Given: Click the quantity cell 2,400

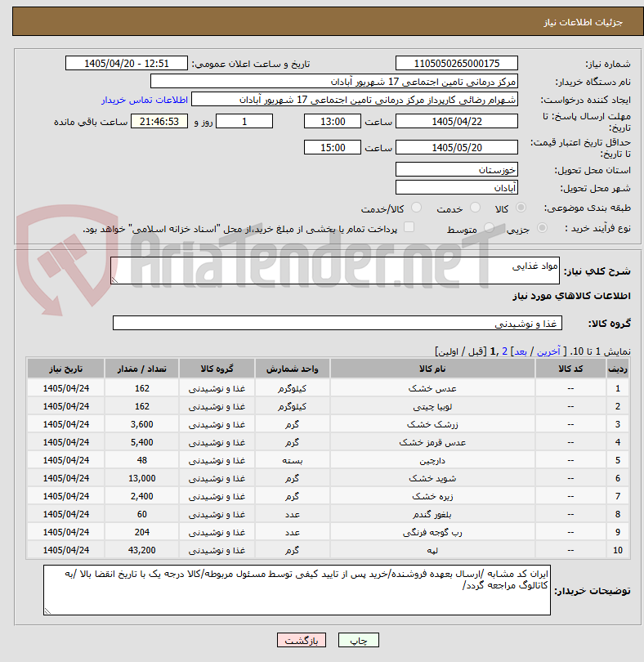Looking at the screenshot, I should point(142,497).
